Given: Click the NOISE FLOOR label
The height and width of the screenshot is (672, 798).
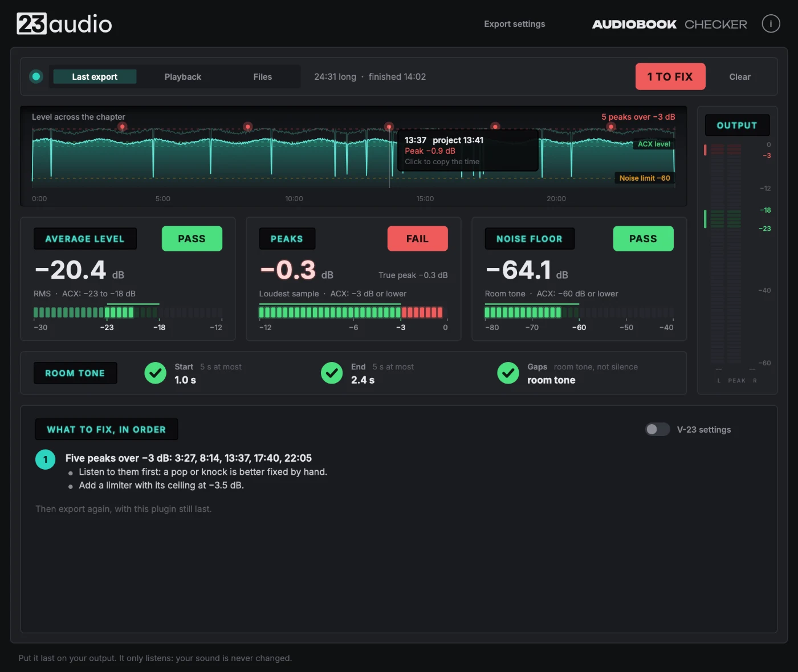Looking at the screenshot, I should click(x=530, y=239).
